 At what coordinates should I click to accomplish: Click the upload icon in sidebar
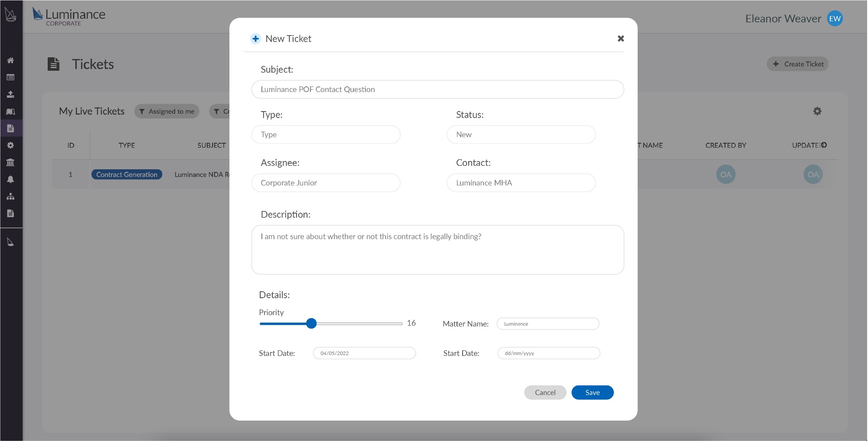pos(10,94)
